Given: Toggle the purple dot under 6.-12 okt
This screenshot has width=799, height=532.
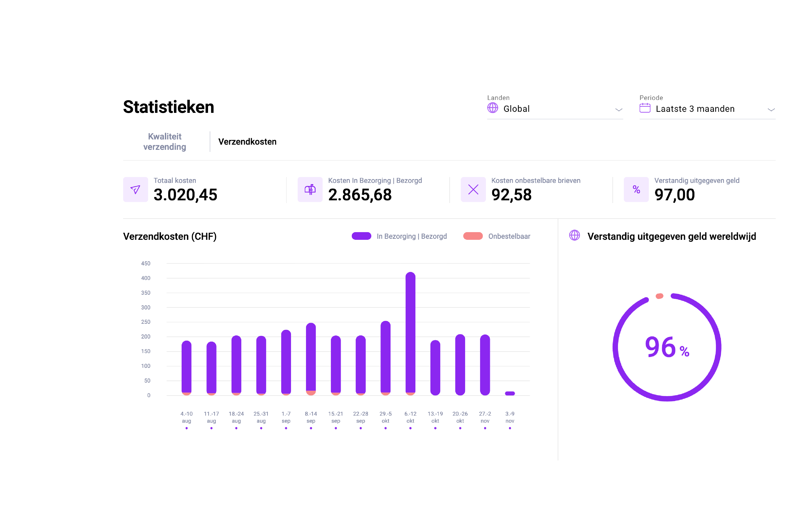Looking at the screenshot, I should (x=410, y=429).
